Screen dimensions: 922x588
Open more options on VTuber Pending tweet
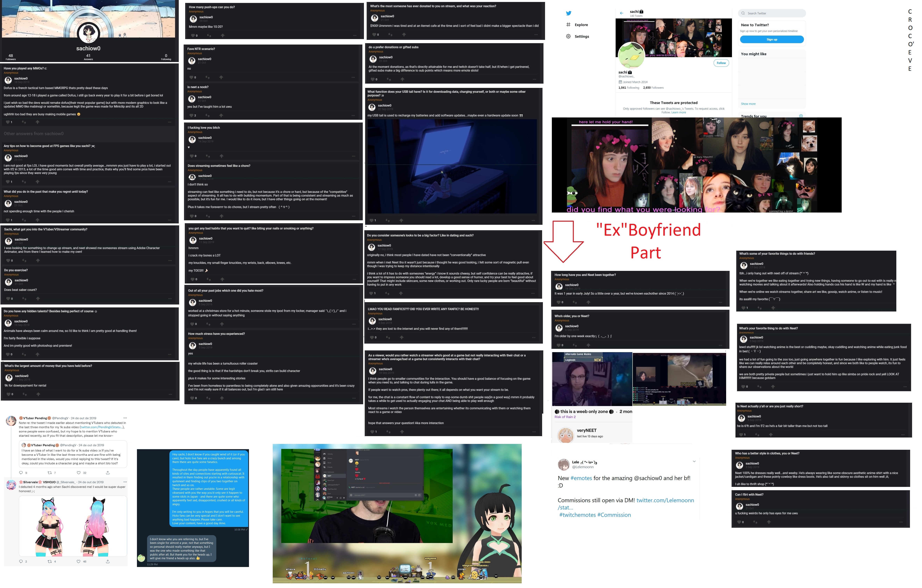click(125, 418)
